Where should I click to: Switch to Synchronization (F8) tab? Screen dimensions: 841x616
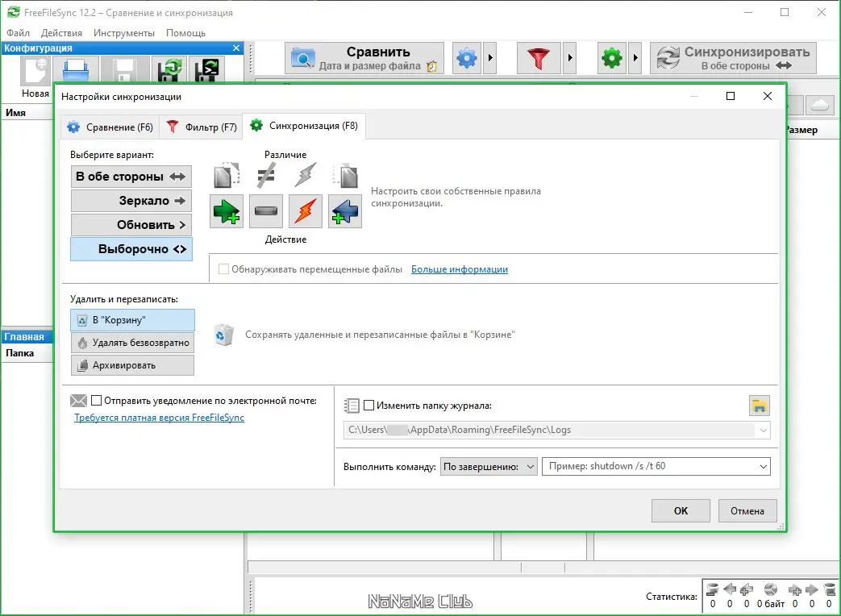304,126
